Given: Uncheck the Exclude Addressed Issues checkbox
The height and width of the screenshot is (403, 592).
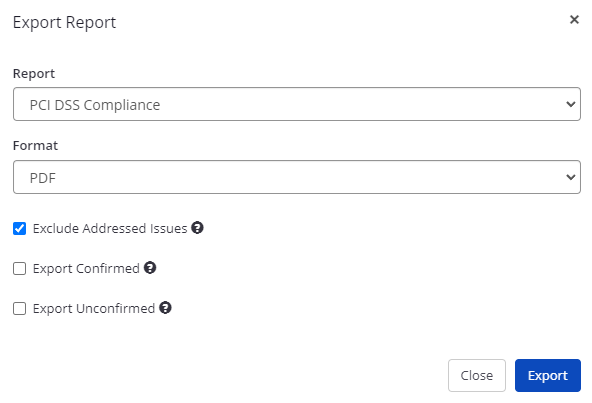Looking at the screenshot, I should 20,229.
